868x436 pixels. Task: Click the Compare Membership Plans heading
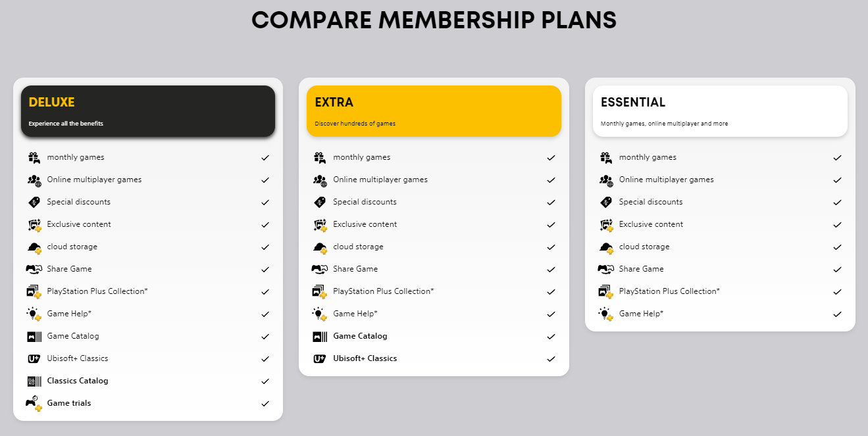coord(434,20)
